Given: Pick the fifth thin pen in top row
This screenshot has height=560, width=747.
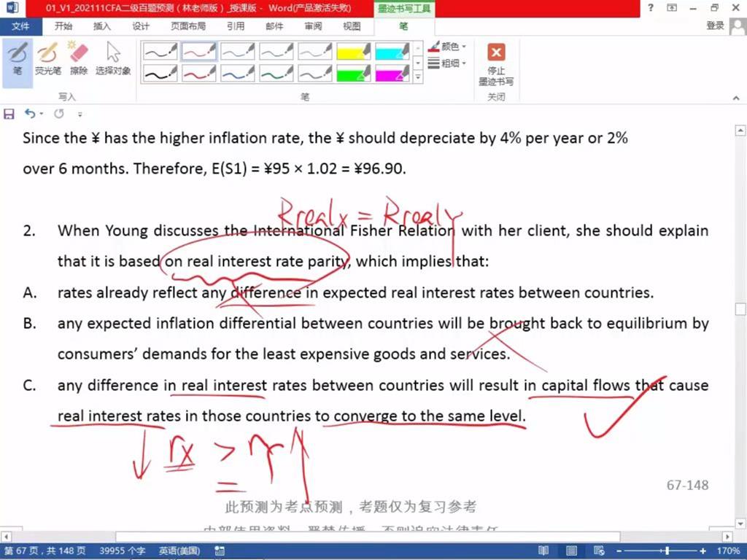Looking at the screenshot, I should point(314,51).
